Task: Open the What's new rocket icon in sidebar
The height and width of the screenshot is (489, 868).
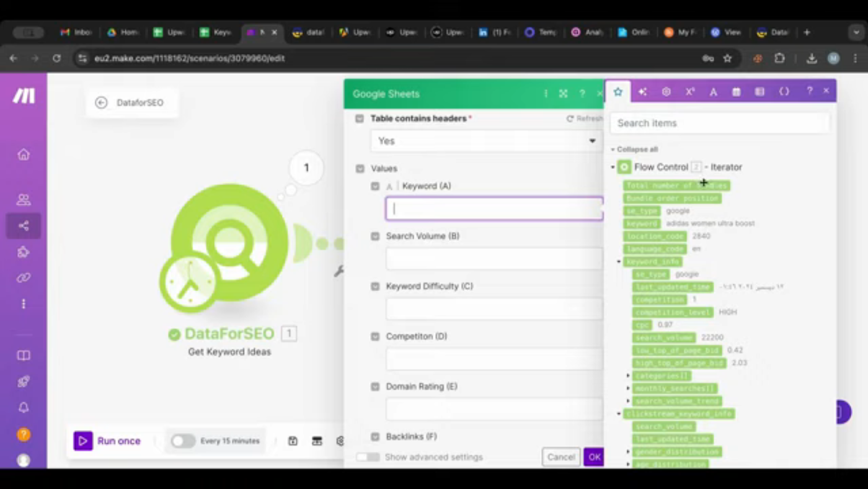Action: coord(24,382)
